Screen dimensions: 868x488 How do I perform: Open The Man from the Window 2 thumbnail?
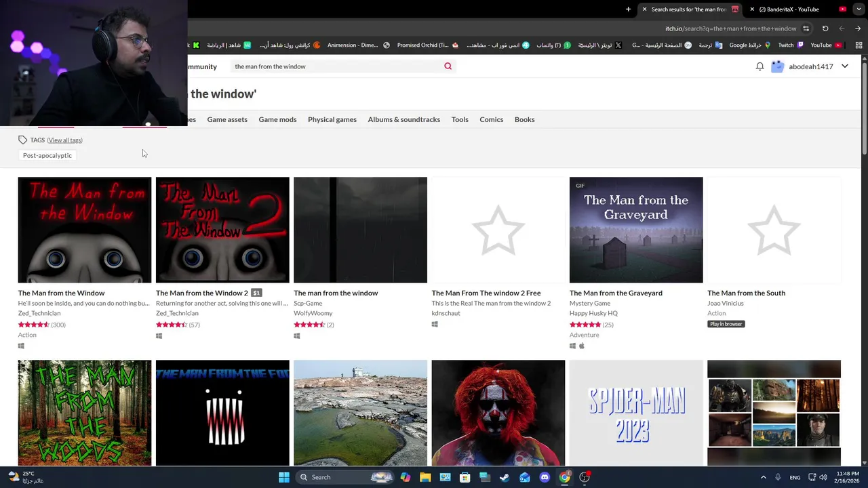(222, 230)
